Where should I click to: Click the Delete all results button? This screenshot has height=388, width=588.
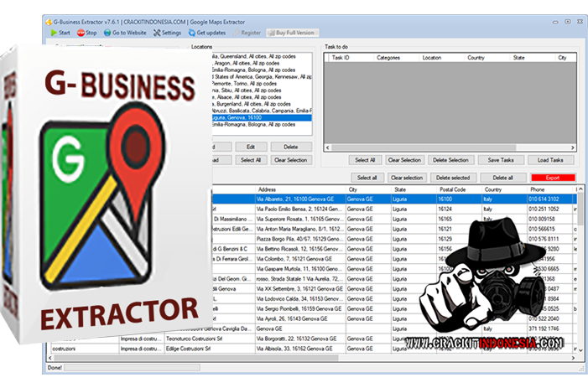502,178
